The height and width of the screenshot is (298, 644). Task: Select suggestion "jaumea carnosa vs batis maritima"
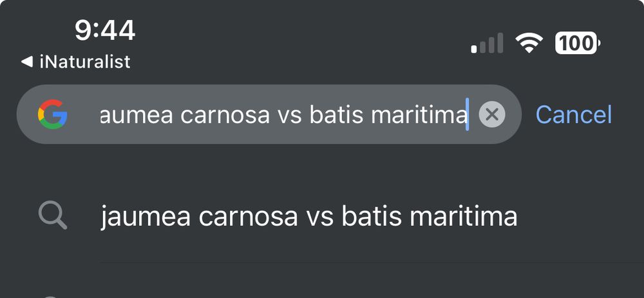point(309,217)
